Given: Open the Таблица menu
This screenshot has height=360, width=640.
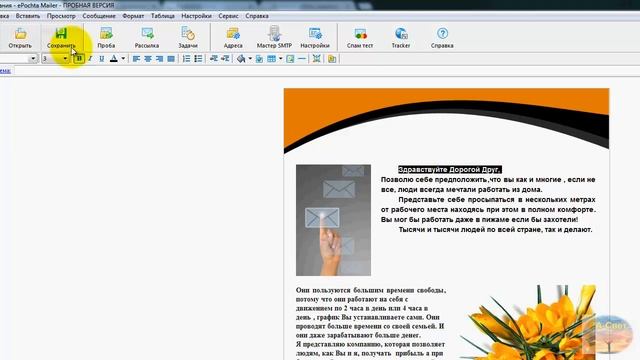Looking at the screenshot, I should 163,16.
